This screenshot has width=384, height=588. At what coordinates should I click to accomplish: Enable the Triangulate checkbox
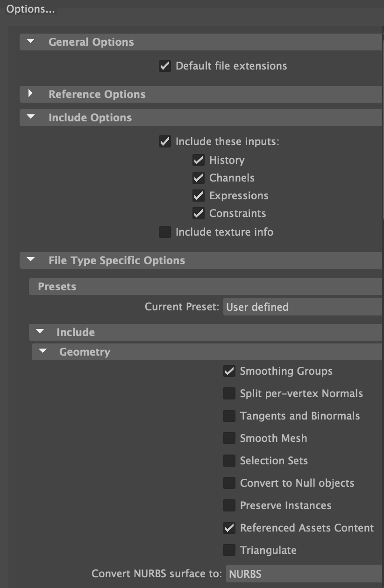229,550
